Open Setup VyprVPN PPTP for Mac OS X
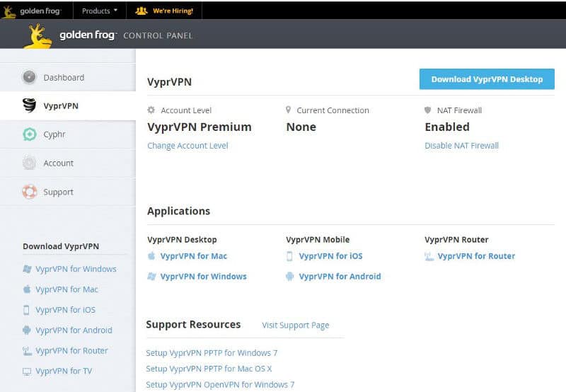The width and height of the screenshot is (566, 392). [x=209, y=369]
